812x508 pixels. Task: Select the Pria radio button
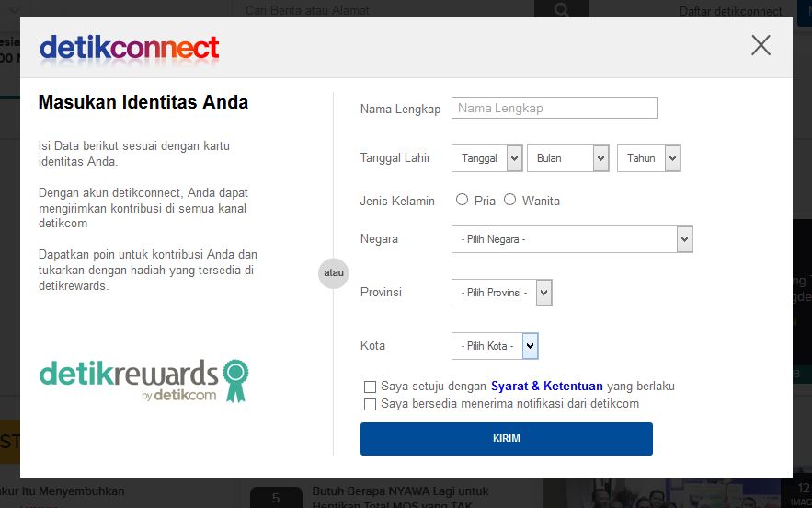[x=462, y=200]
